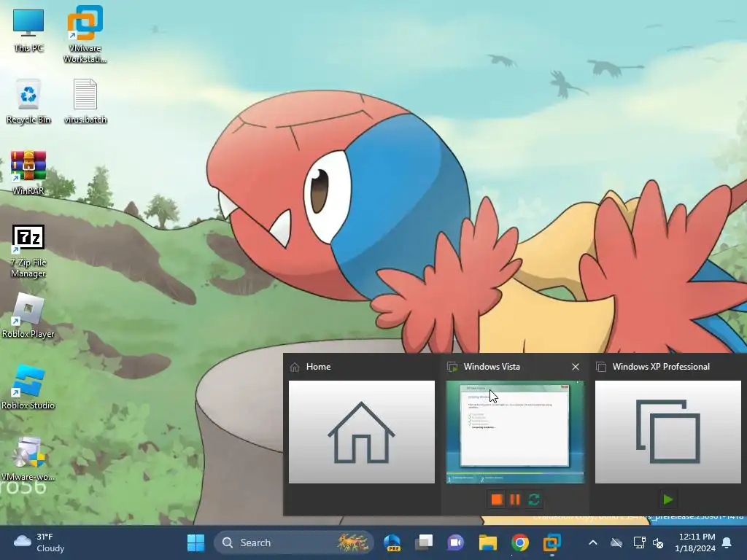Viewport: 747px width, 560px height.
Task: Open the Chat video taskbar icon
Action: pyautogui.click(x=455, y=542)
